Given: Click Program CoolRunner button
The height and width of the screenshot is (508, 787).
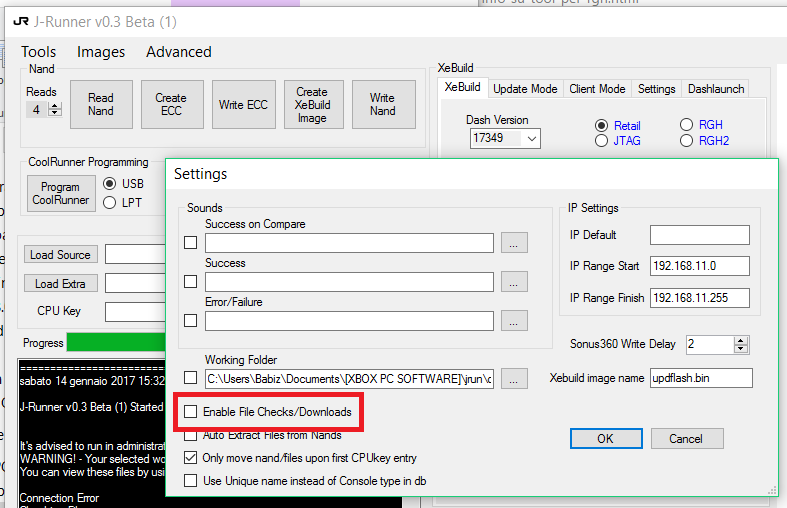Looking at the screenshot, I should click(x=61, y=193).
